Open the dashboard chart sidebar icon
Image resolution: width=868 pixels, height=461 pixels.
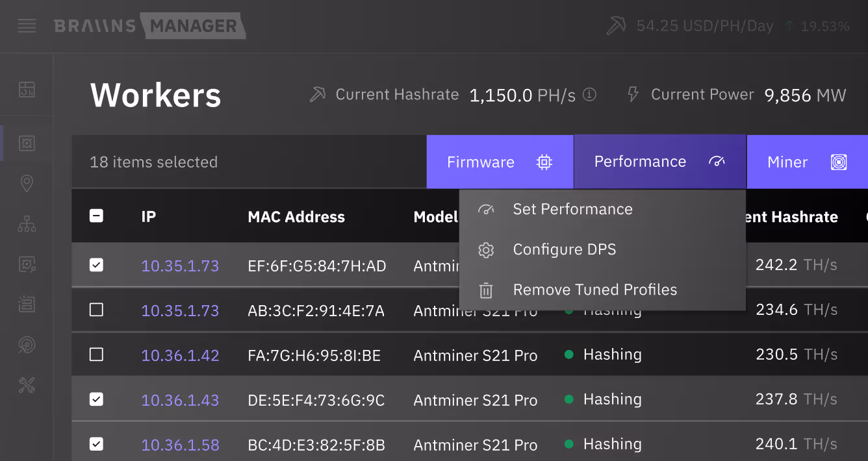(27, 89)
